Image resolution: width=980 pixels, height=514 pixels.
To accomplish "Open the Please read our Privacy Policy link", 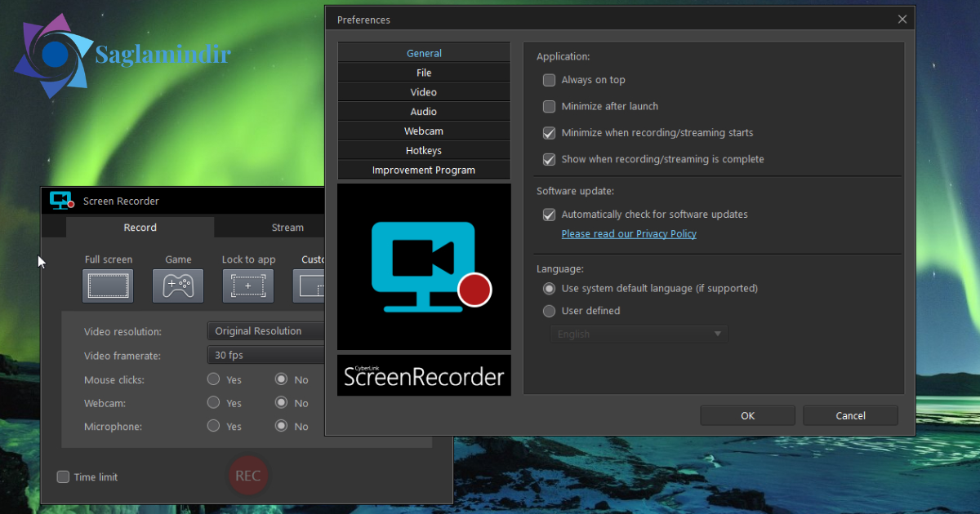I will coord(629,233).
